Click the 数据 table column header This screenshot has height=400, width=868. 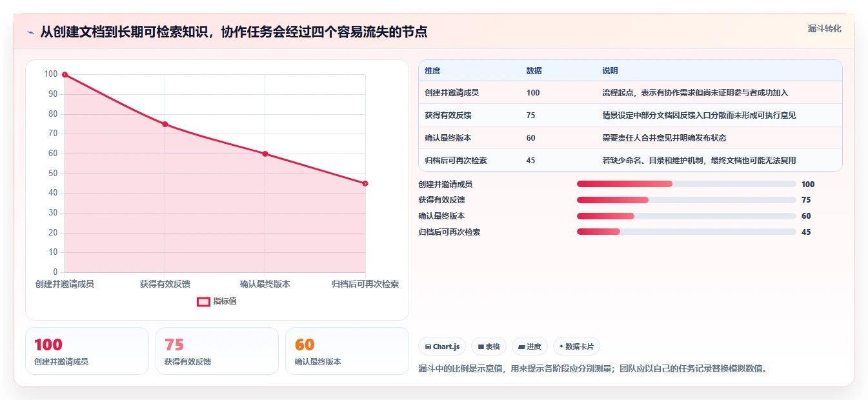pyautogui.click(x=534, y=70)
